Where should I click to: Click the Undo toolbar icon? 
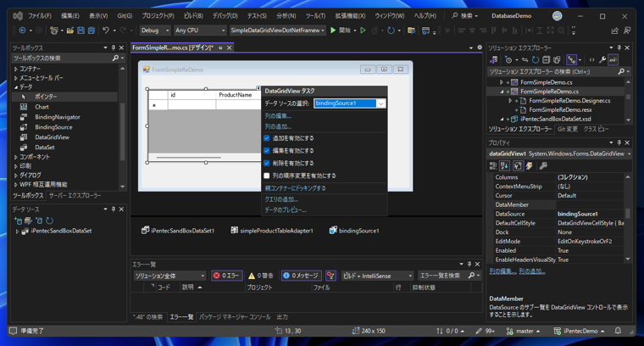[106, 31]
